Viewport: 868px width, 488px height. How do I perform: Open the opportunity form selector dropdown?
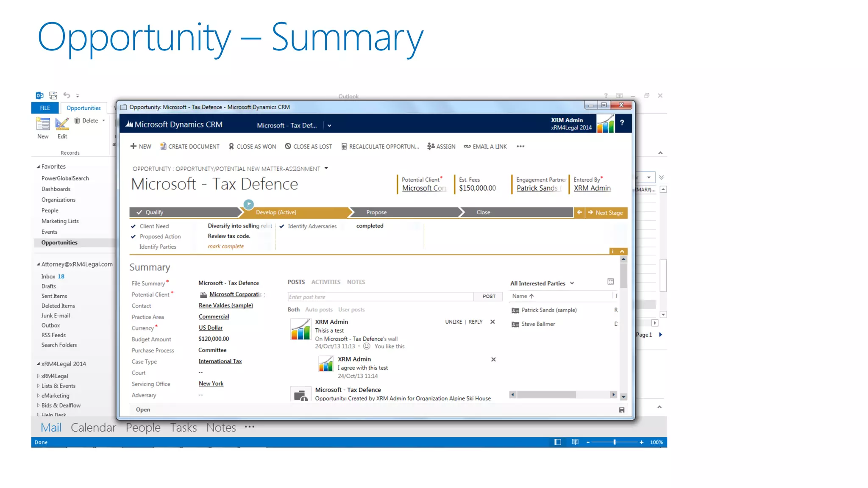tap(326, 168)
